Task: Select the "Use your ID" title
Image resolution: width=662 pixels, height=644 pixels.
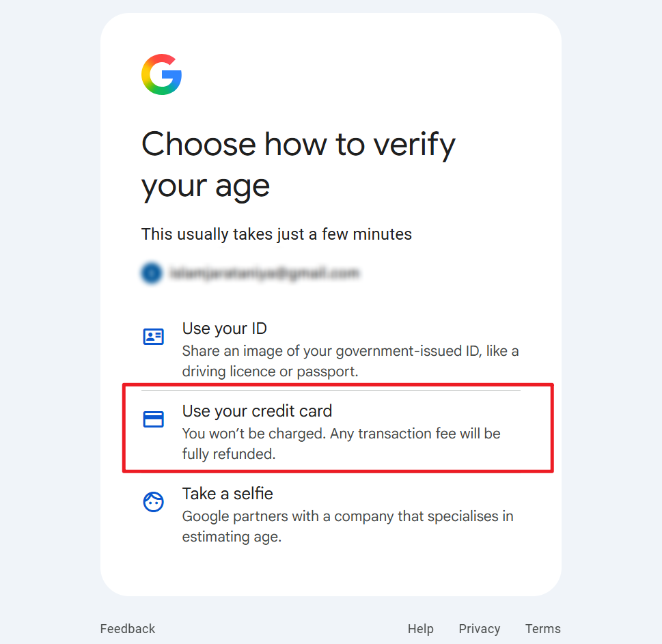Action: (x=224, y=328)
